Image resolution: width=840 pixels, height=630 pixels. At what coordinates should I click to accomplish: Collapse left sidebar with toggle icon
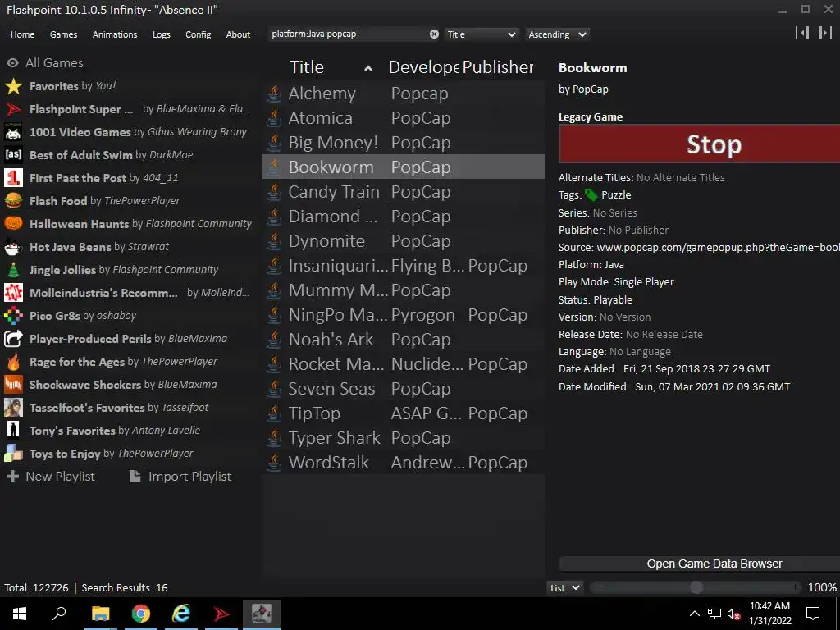coord(802,33)
